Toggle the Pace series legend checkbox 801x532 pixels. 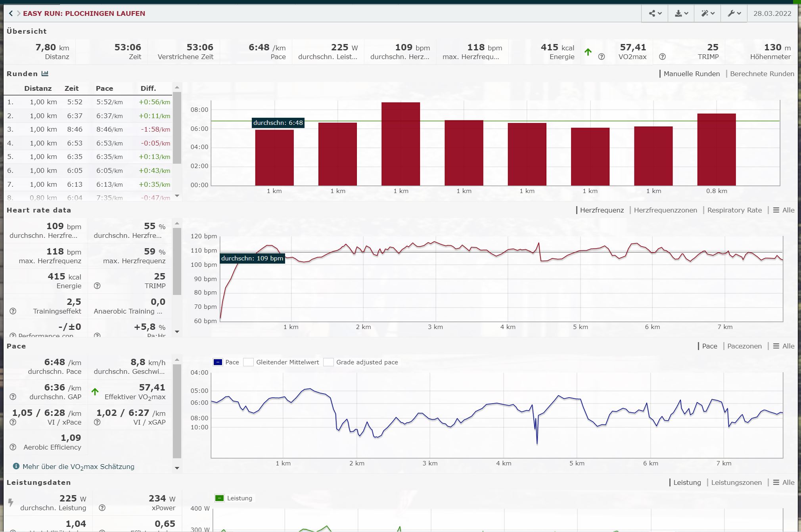click(218, 362)
